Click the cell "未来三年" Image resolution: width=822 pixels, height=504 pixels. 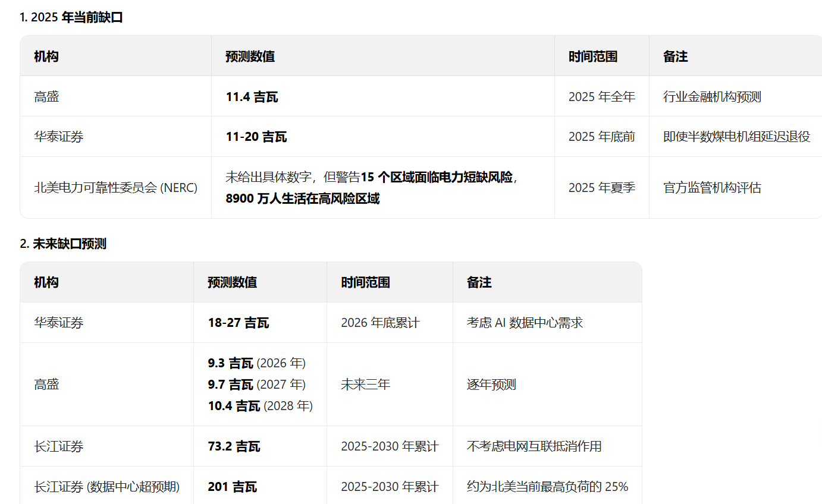[x=365, y=385]
